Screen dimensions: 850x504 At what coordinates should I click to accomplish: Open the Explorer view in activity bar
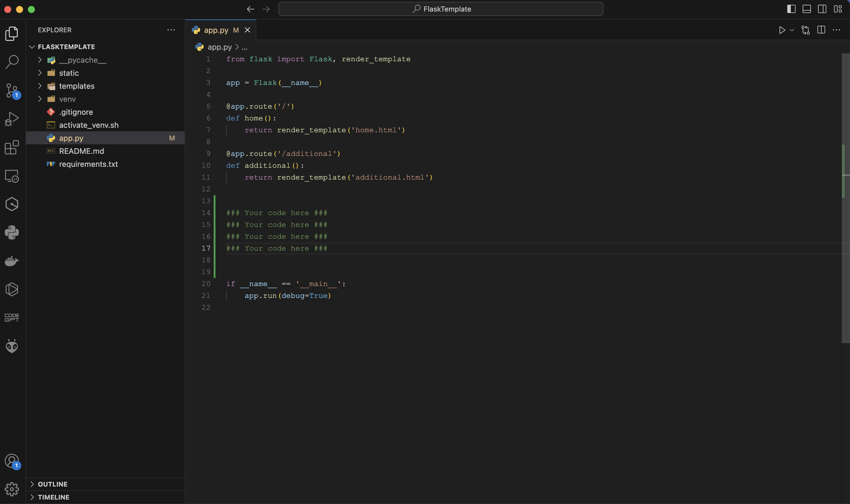click(12, 33)
